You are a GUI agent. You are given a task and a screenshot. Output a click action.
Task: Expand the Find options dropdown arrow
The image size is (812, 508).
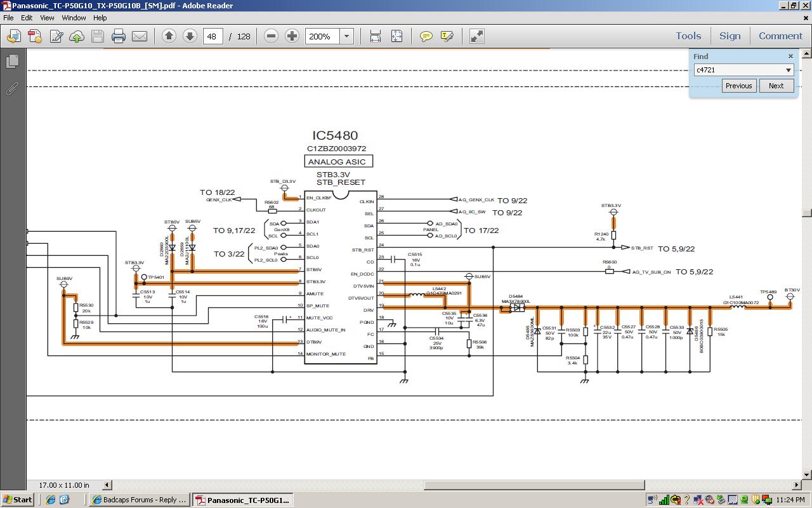pos(789,70)
